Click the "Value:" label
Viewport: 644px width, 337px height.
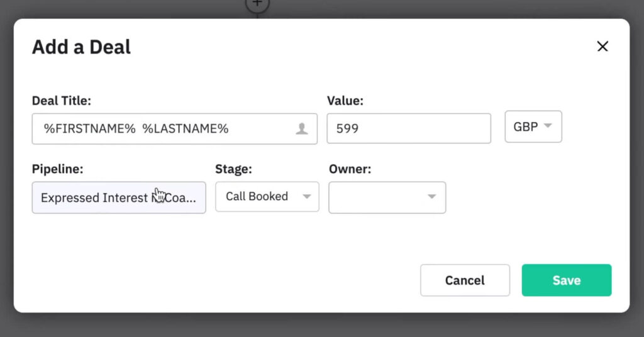tap(345, 101)
